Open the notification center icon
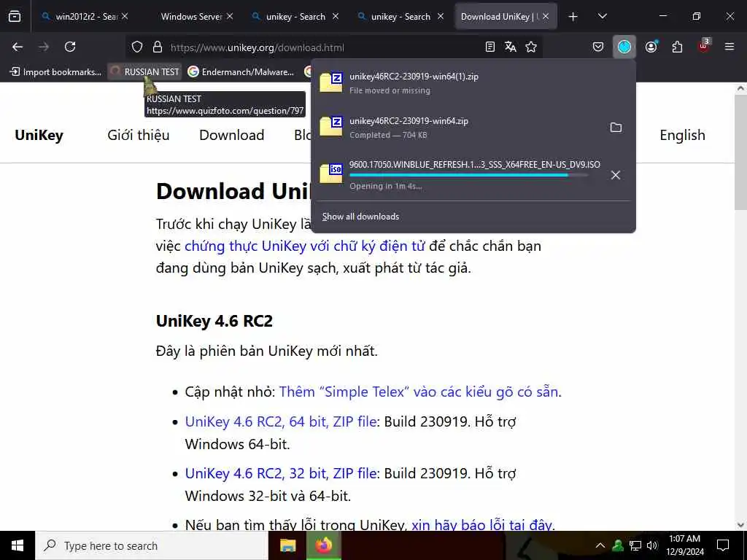The width and height of the screenshot is (747, 560). coord(723,545)
